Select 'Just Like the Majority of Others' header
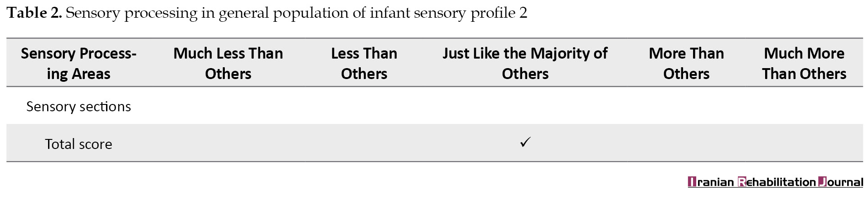Screen dimensions: 868x198 525,63
